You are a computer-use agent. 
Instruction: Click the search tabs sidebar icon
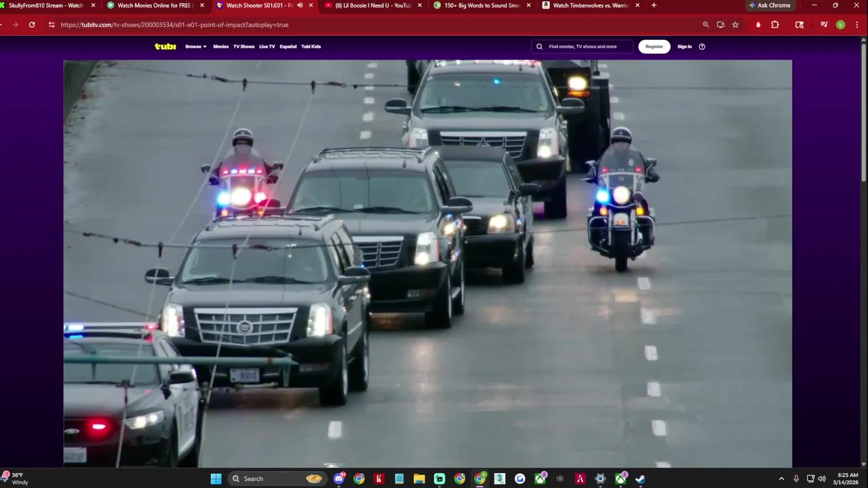pyautogui.click(x=800, y=24)
